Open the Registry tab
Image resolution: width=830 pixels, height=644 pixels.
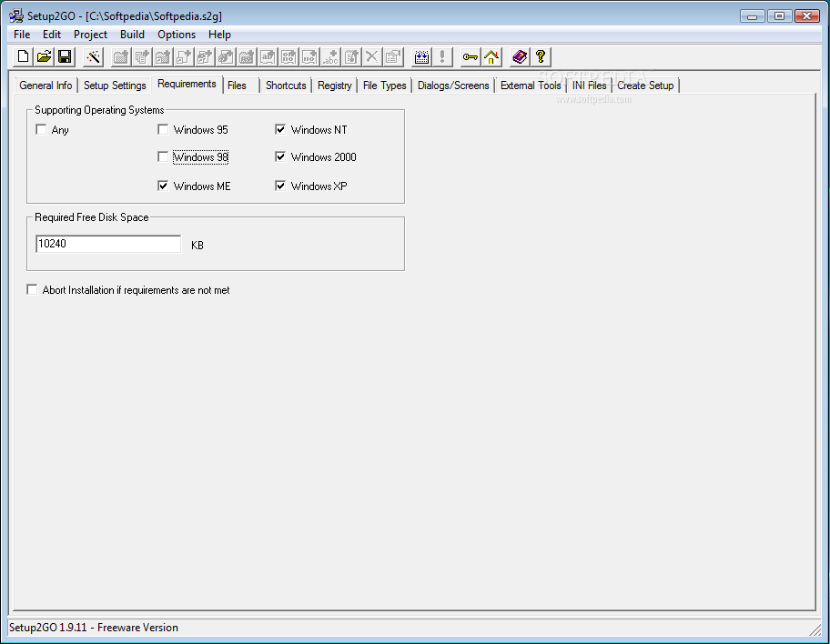[335, 86]
